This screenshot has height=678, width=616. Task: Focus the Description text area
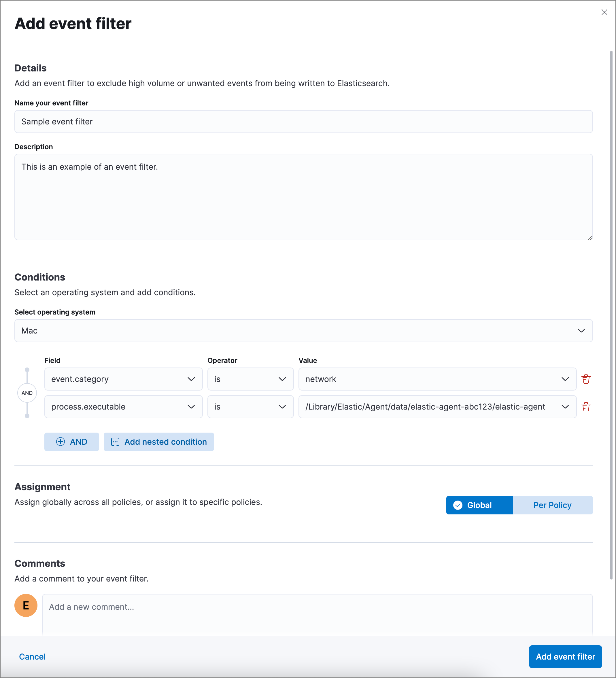[303, 197]
